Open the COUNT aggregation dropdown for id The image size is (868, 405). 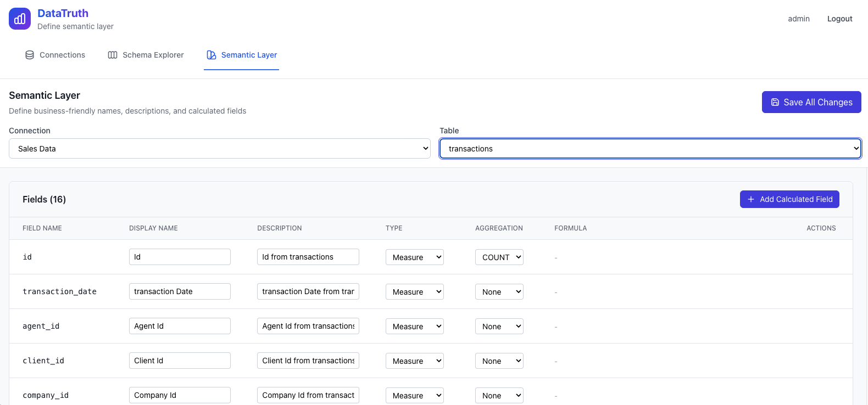[x=499, y=257]
